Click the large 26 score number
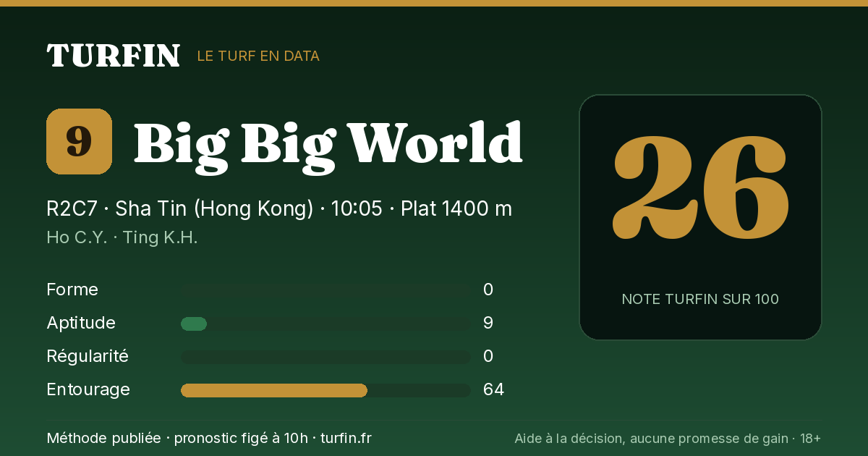The width and height of the screenshot is (868, 456). click(x=700, y=187)
